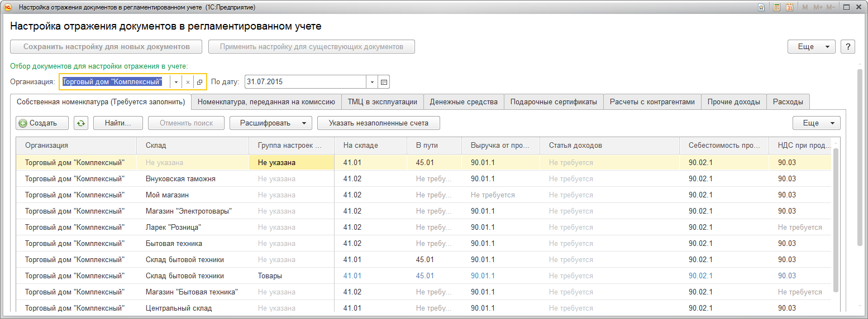Click the help question mark button
Viewport: 868px width, 319px height.
click(x=847, y=47)
